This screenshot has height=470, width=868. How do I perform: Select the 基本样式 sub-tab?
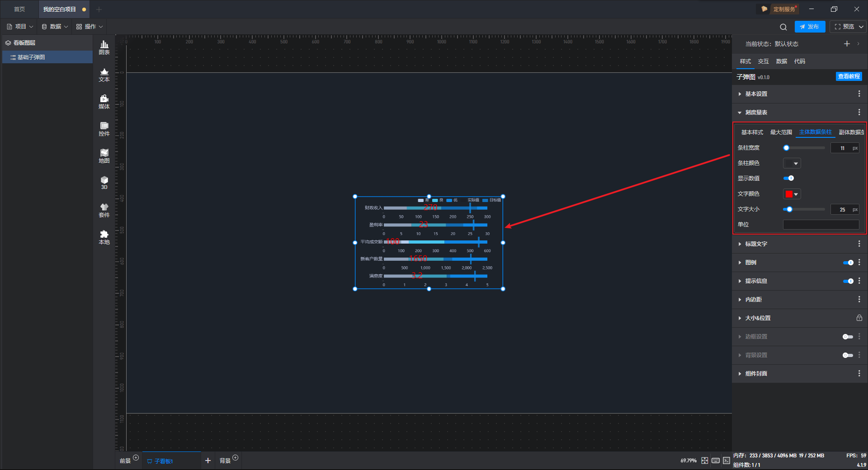pyautogui.click(x=752, y=132)
